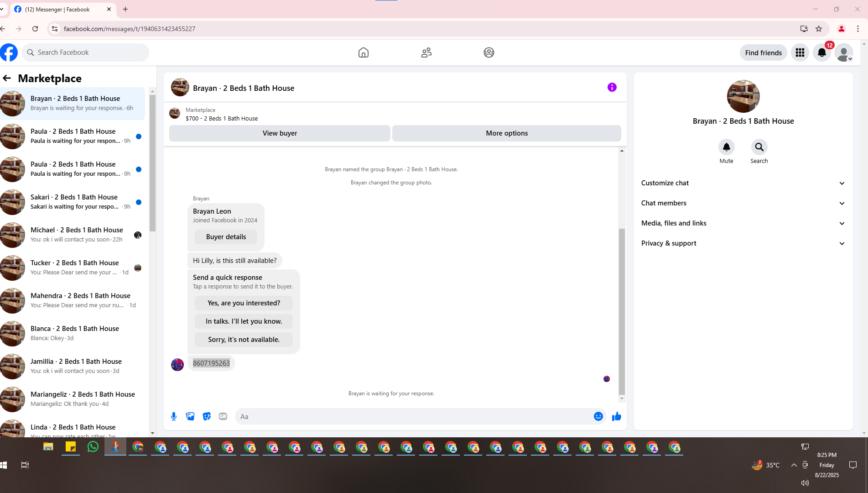Open the Windows Start menu
Screen dimensions: 868x493
pos(4,465)
